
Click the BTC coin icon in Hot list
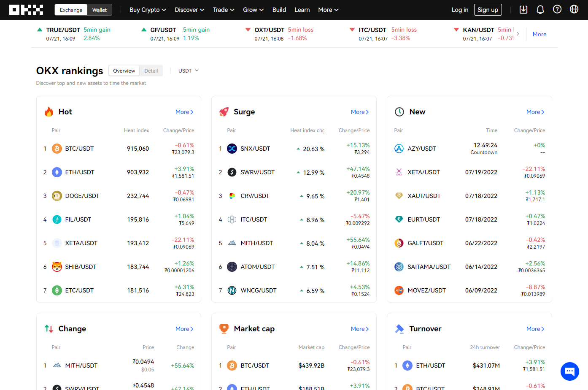pyautogui.click(x=57, y=149)
